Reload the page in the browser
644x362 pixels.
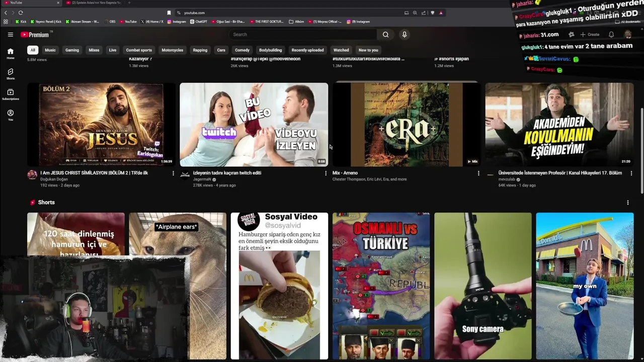coord(21,13)
